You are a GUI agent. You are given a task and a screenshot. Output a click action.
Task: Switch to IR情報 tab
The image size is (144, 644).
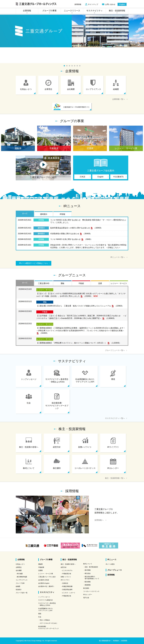(x=62, y=214)
